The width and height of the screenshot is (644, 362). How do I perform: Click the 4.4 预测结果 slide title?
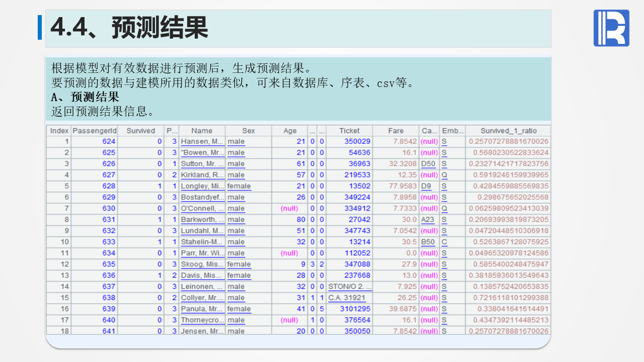pos(129,28)
